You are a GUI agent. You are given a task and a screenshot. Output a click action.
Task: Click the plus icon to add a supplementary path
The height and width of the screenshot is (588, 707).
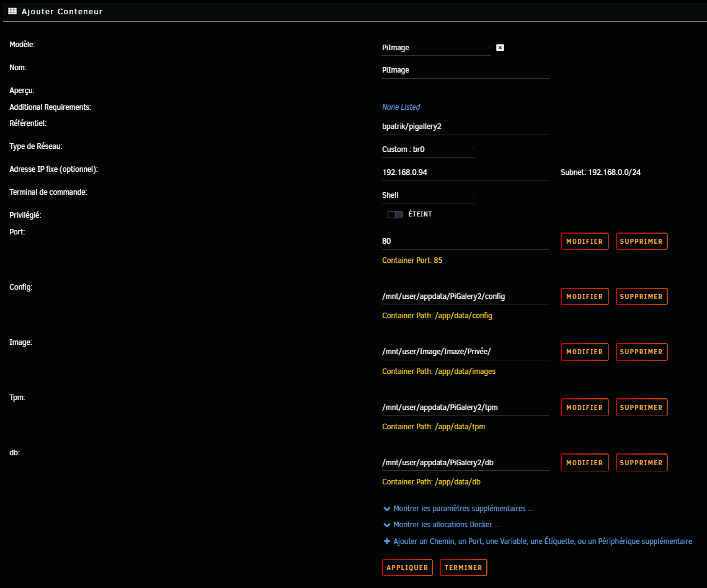pos(386,541)
